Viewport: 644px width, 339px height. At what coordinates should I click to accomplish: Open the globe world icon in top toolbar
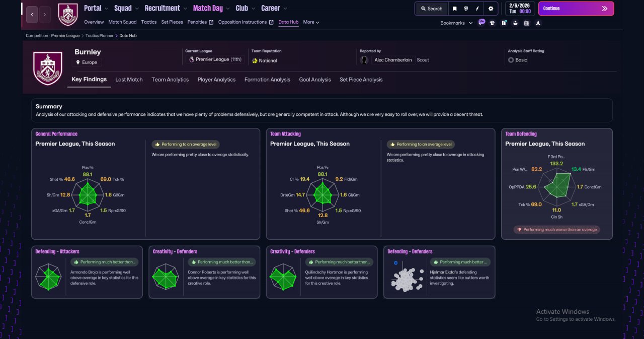pos(466,9)
